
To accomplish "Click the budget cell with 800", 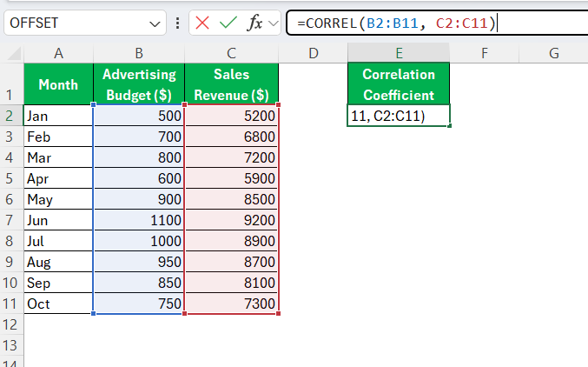I will click(x=139, y=157).
